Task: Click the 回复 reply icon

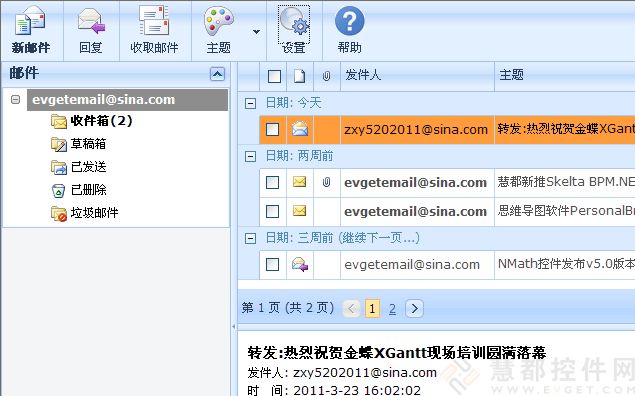Action: pyautogui.click(x=92, y=21)
